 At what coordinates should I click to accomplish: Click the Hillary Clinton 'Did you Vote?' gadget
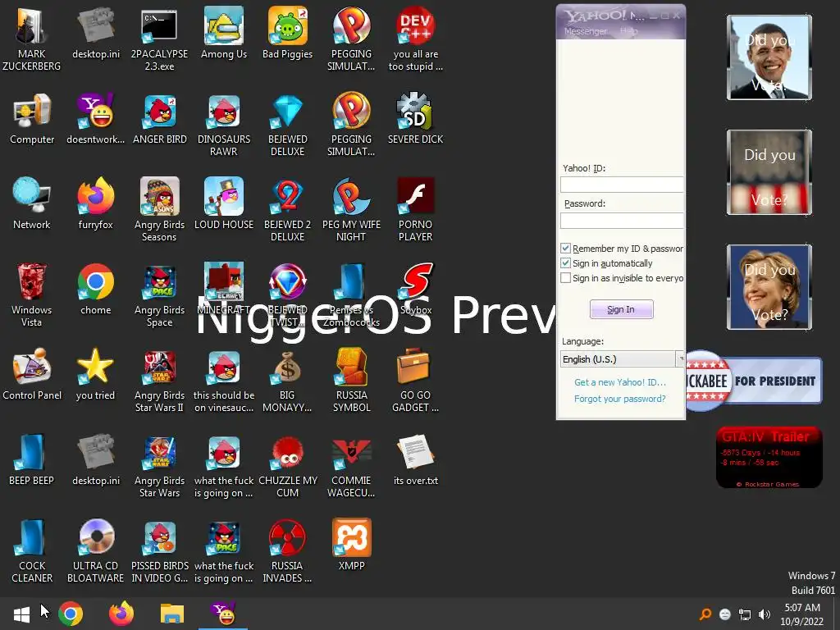(769, 287)
